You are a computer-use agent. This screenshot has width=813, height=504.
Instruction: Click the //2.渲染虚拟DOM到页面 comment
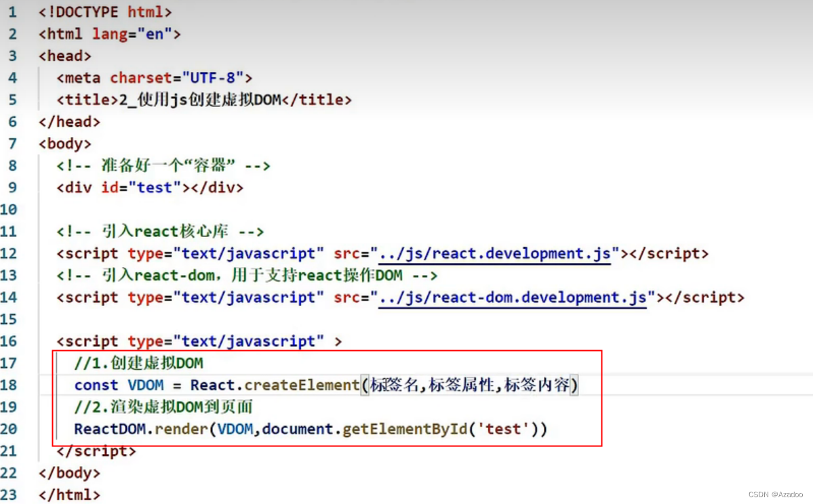coord(163,406)
